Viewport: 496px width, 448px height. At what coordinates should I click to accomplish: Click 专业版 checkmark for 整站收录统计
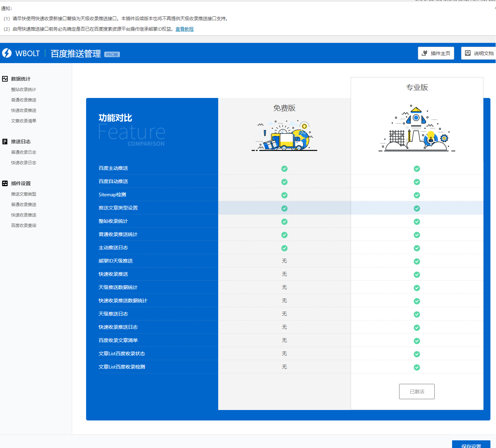pos(417,222)
